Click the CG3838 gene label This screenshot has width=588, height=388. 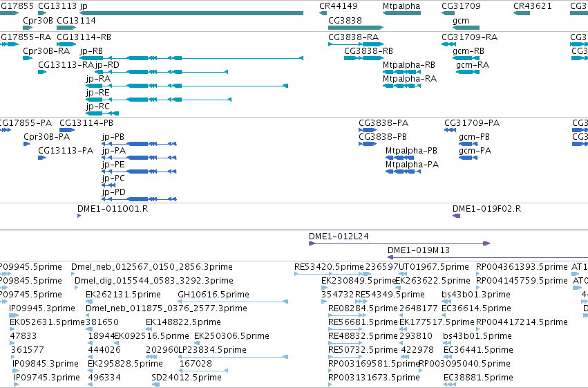pyautogui.click(x=345, y=21)
